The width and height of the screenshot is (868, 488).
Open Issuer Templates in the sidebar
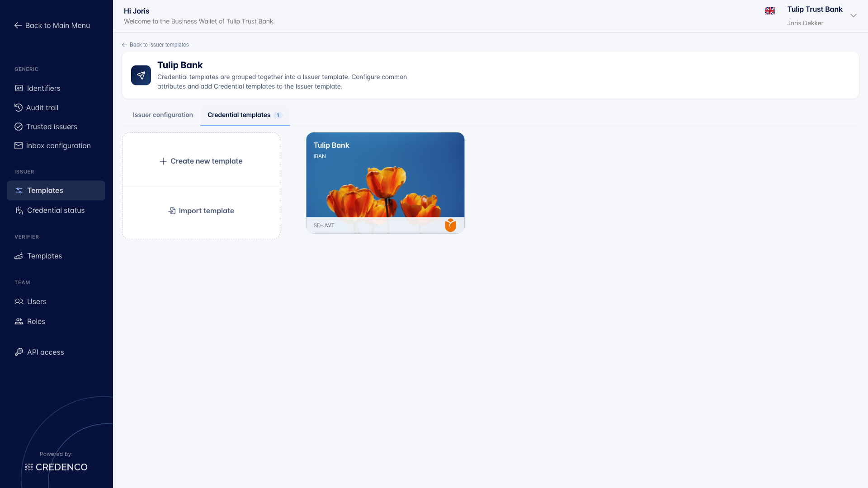click(x=56, y=190)
